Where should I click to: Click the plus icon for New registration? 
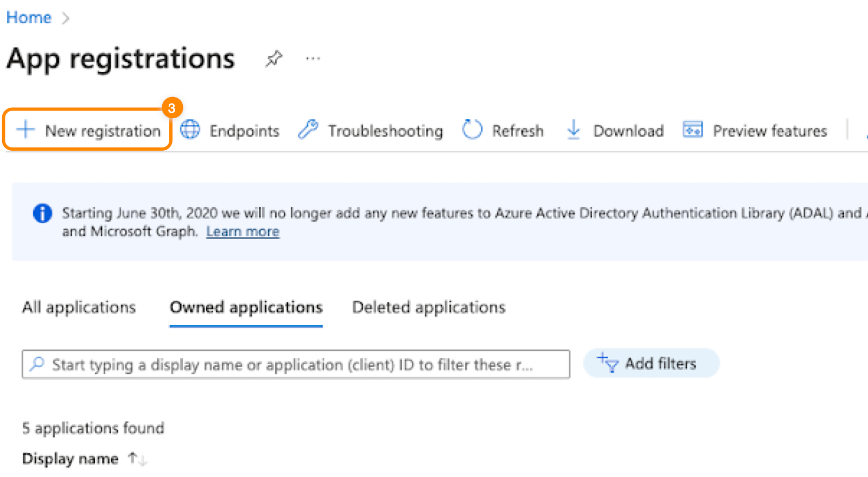25,130
